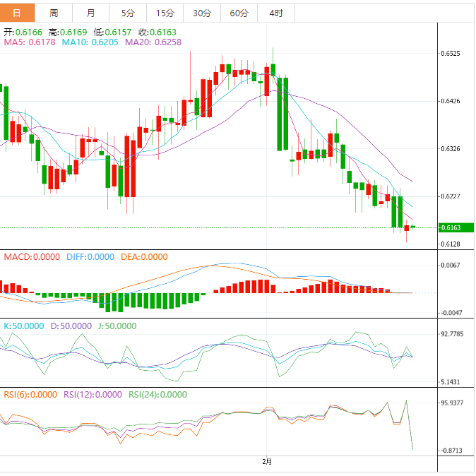
Task: Switch to the 月 monthly tab
Action: (91, 13)
